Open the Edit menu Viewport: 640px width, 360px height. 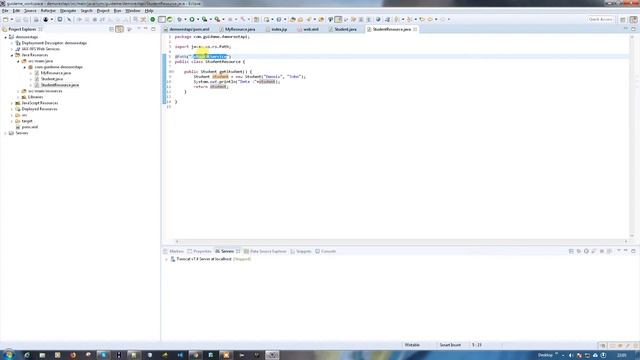pos(16,11)
